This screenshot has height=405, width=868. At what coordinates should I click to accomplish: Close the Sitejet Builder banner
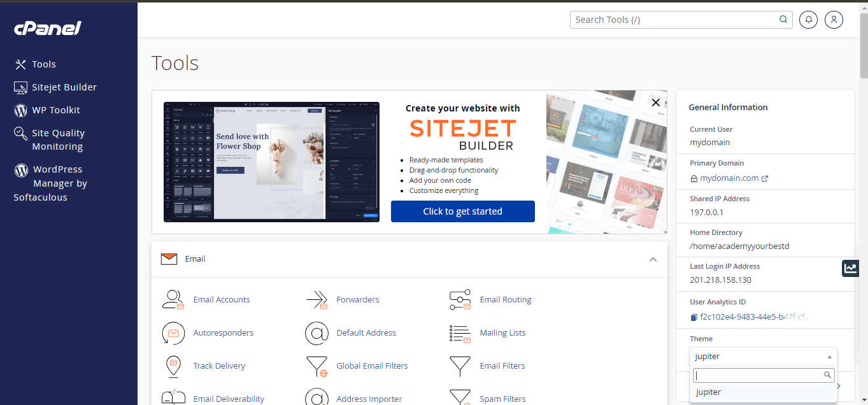(x=655, y=103)
